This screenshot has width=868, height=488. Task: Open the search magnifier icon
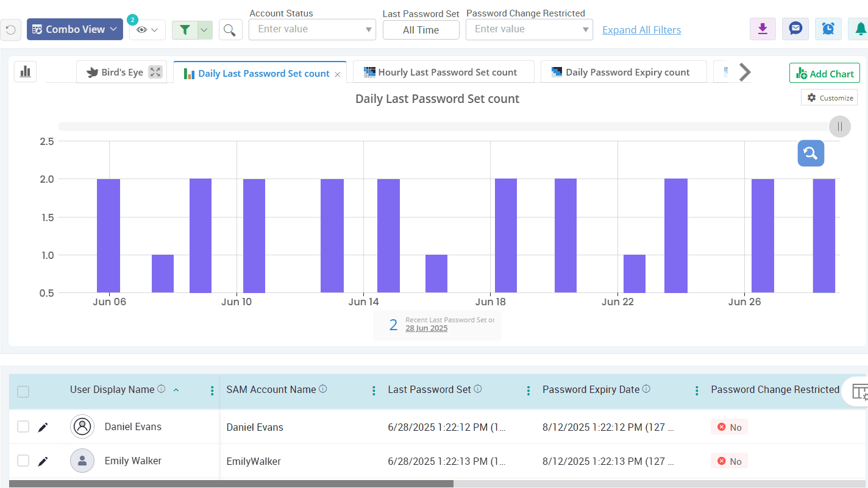(230, 29)
